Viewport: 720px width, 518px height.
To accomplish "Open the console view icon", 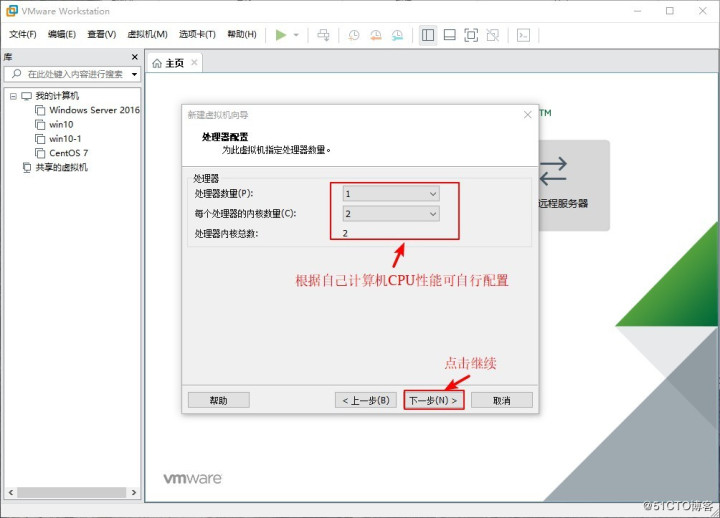I will (x=523, y=35).
